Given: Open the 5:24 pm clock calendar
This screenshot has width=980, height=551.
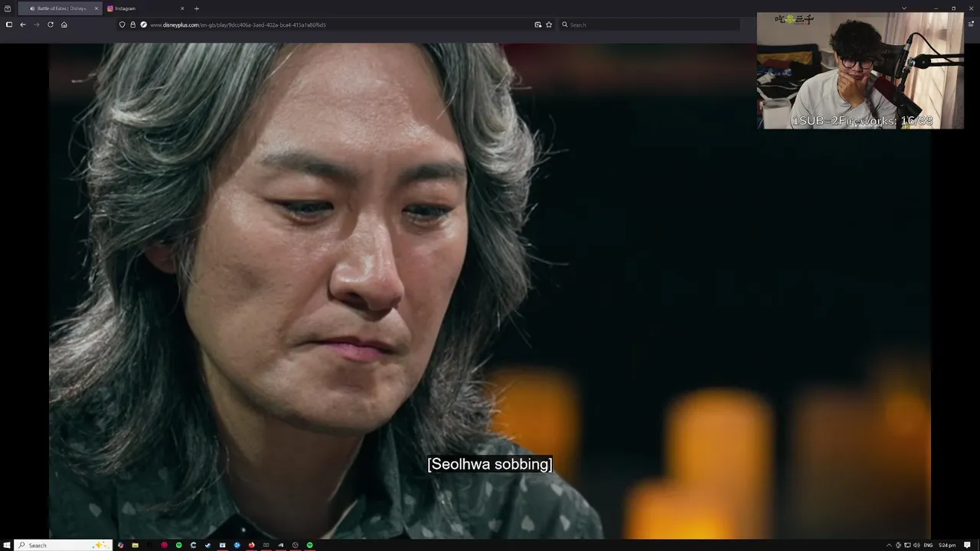Looking at the screenshot, I should [947, 545].
